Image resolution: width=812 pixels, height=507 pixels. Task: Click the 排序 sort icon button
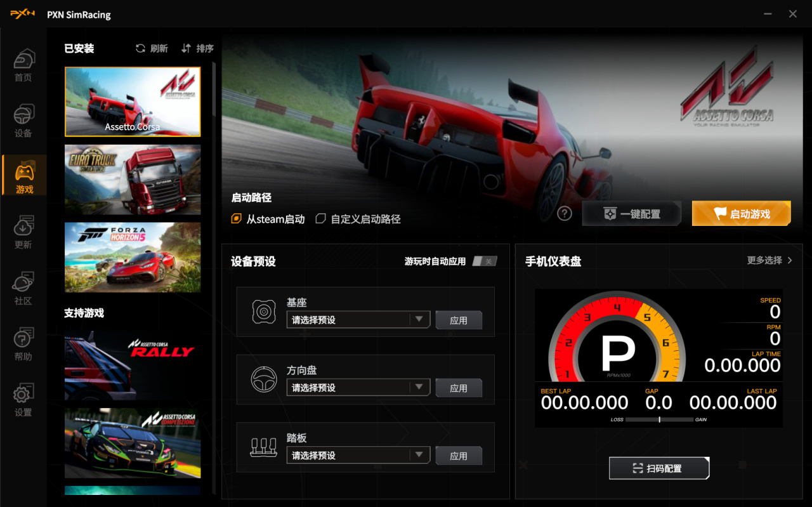[197, 48]
